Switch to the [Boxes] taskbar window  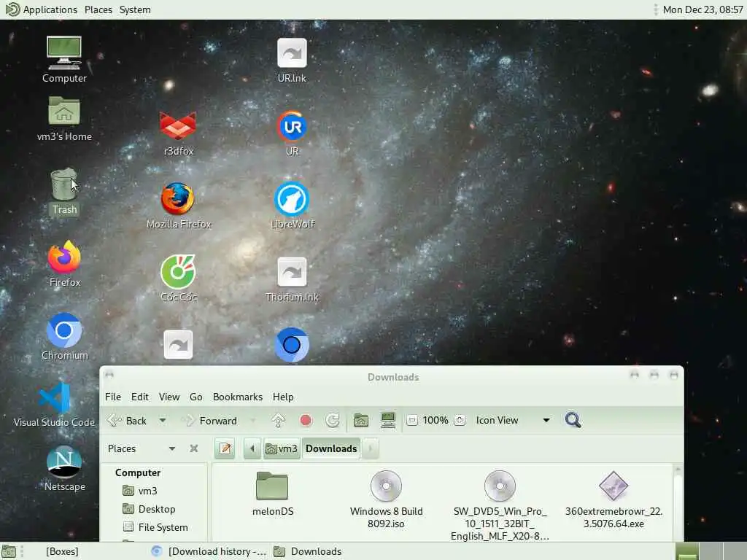tap(62, 551)
